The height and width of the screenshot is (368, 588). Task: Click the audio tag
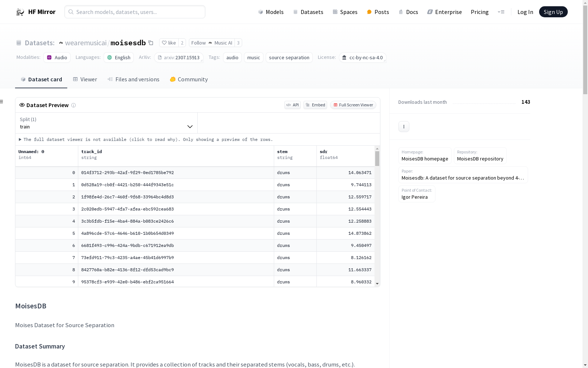coord(232,57)
